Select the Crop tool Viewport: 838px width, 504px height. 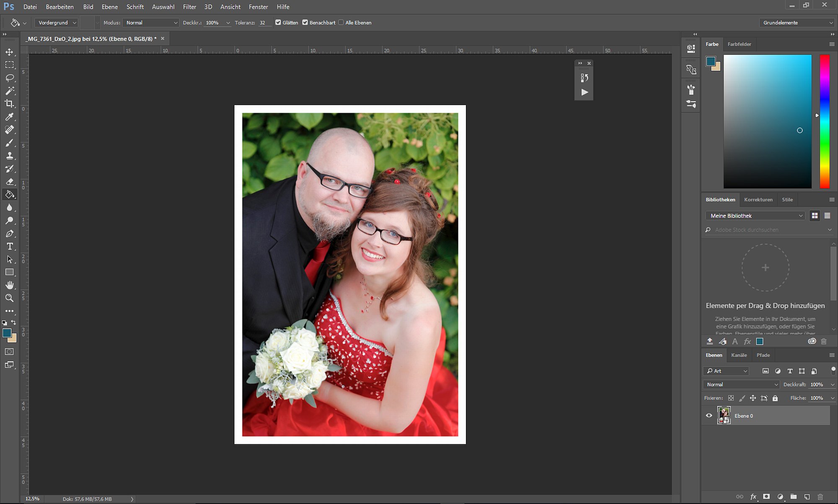[x=9, y=104]
